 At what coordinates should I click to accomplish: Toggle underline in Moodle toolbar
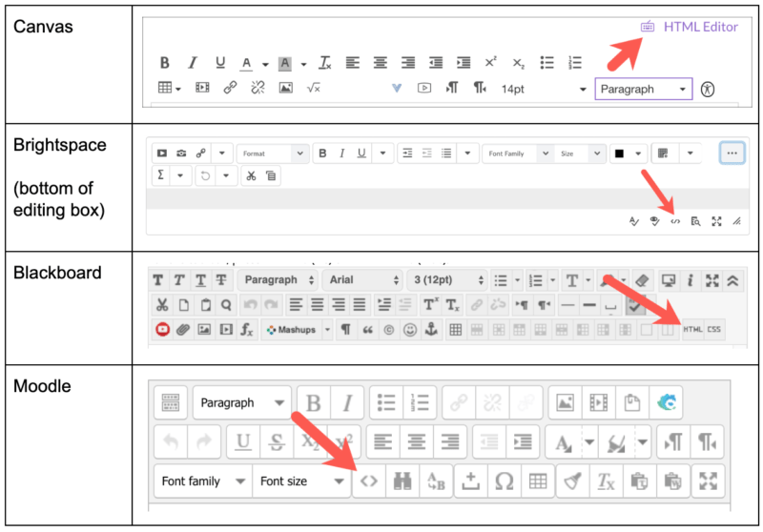click(243, 442)
